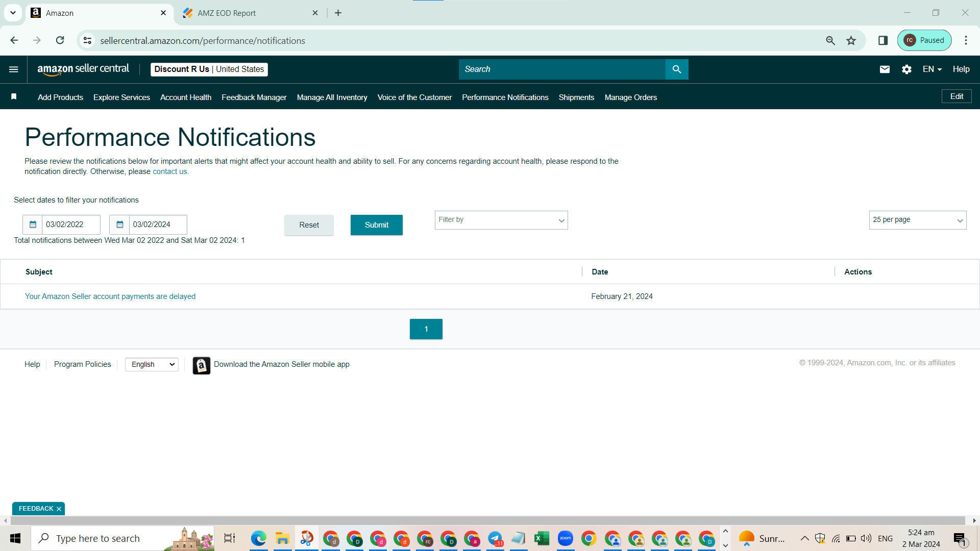Switch to the AMZ EOD Report tab
Viewport: 980px width, 551px height.
pyautogui.click(x=250, y=13)
